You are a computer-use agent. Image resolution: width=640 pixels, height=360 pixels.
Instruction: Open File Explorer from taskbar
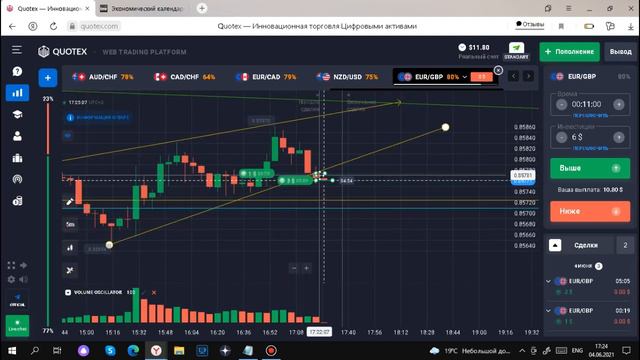click(x=179, y=351)
